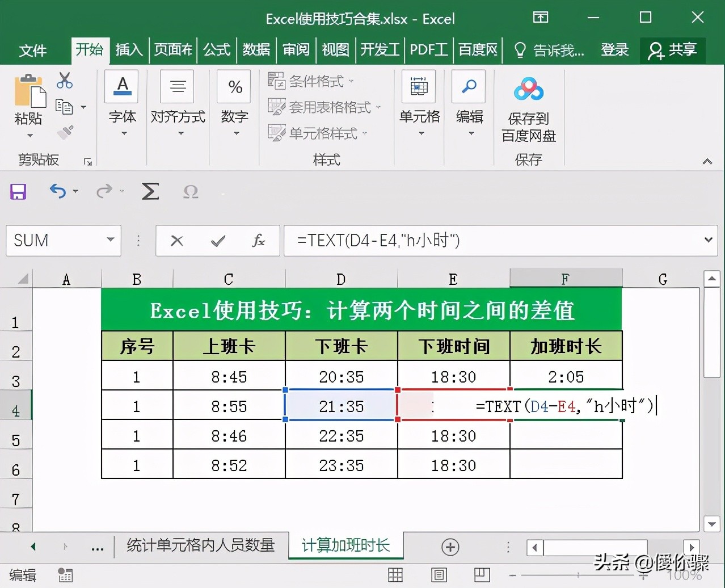
Task: Click the sheet tabs ellipsis button
Action: (x=98, y=547)
